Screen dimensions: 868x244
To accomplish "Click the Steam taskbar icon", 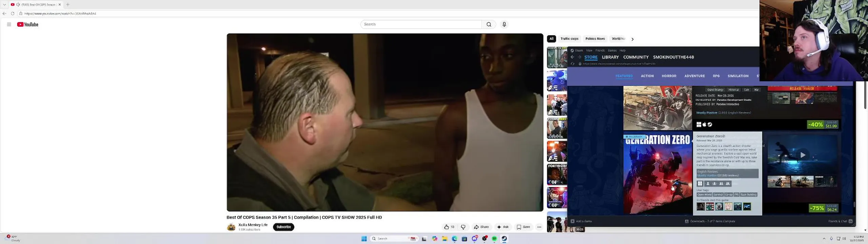I will coord(504,239).
